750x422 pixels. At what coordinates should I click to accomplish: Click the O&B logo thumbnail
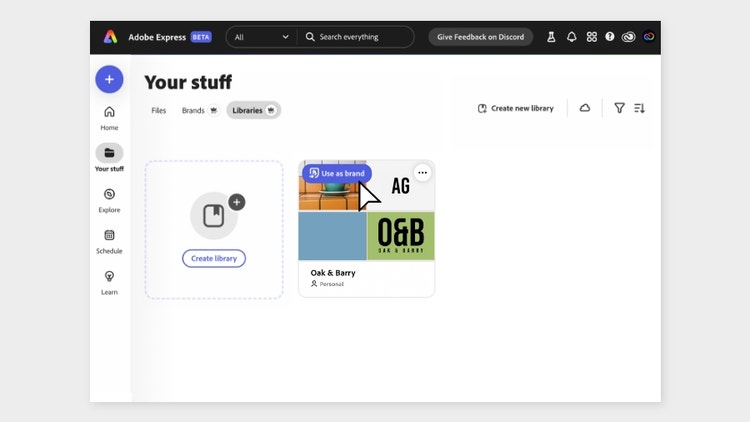[401, 236]
